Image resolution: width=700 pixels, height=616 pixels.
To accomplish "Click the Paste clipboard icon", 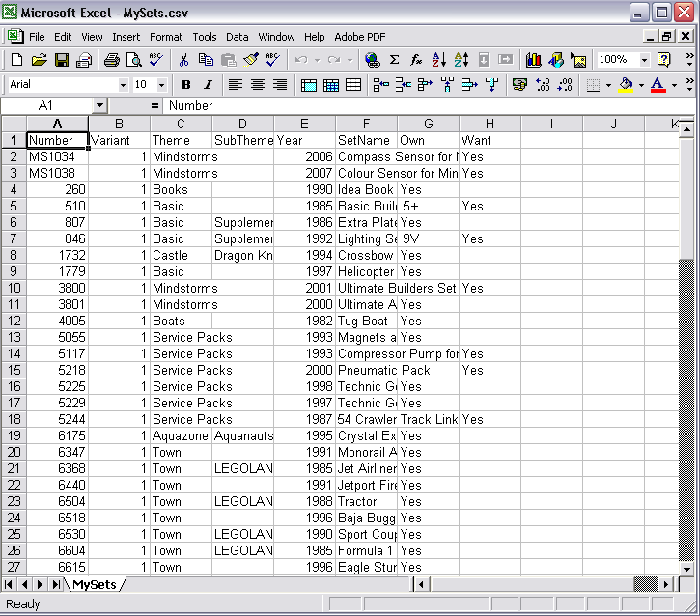I will click(x=228, y=59).
